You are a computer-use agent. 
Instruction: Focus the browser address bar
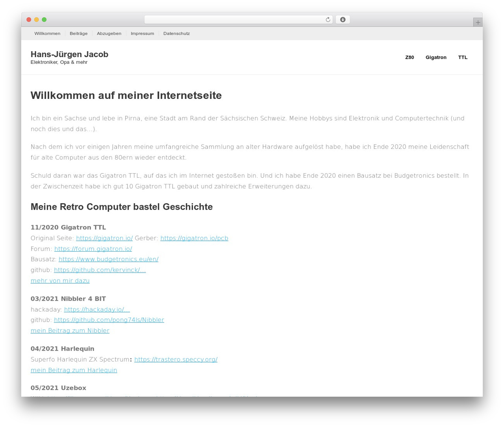pos(238,20)
